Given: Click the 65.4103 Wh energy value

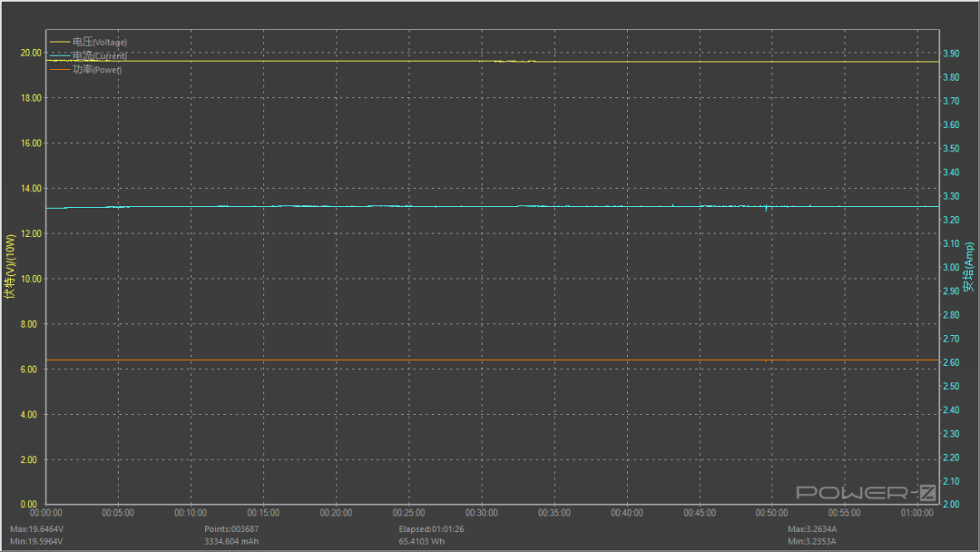Looking at the screenshot, I should [x=422, y=541].
